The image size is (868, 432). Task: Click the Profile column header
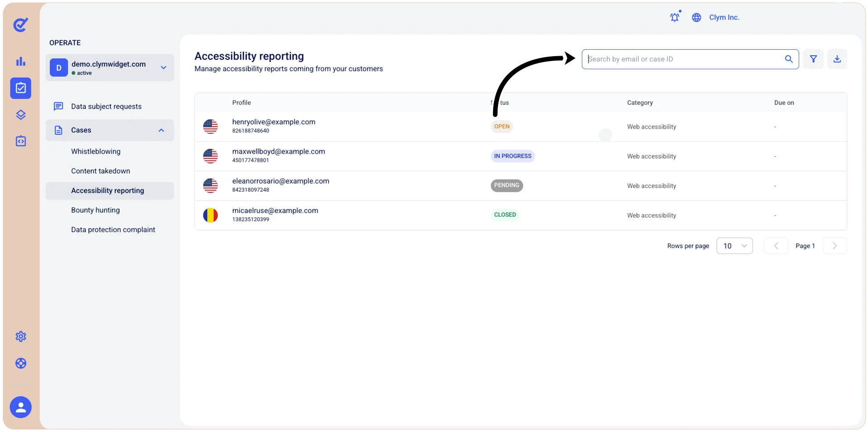241,103
